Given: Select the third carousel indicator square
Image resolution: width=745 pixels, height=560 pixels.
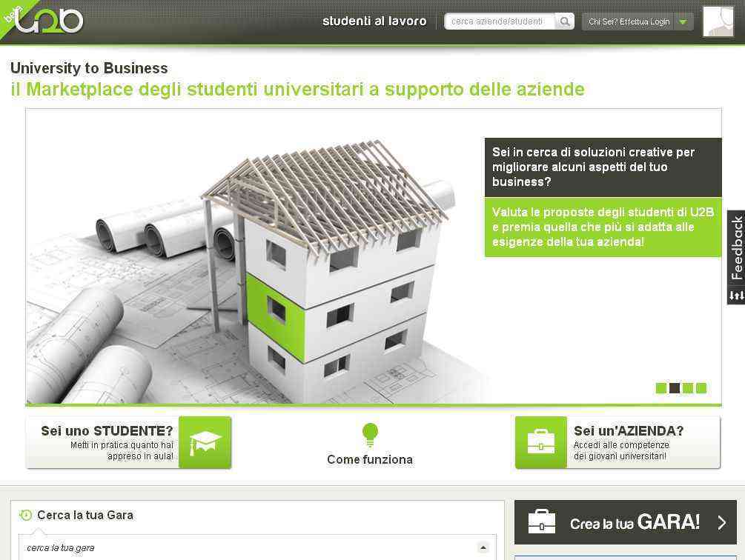Looking at the screenshot, I should 687,388.
